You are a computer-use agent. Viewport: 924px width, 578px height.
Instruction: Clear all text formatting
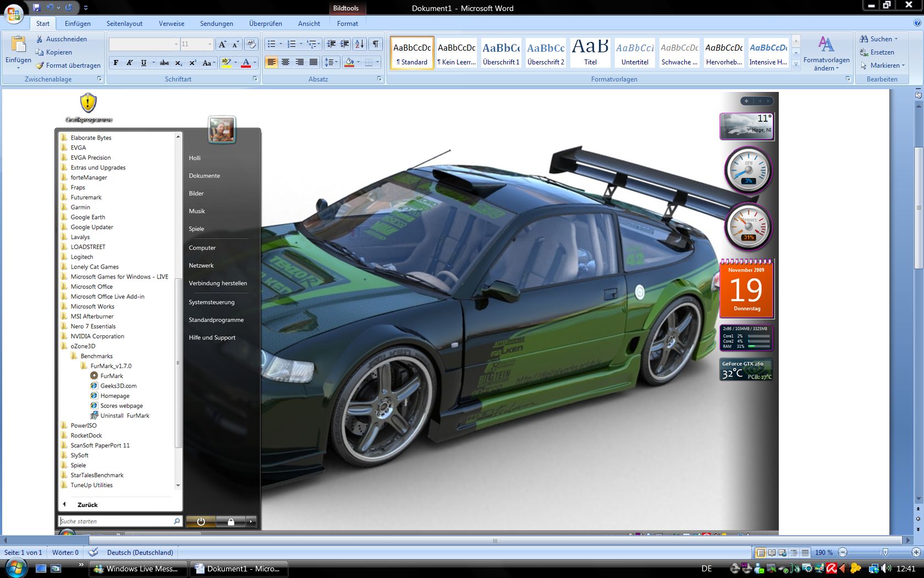(x=251, y=44)
